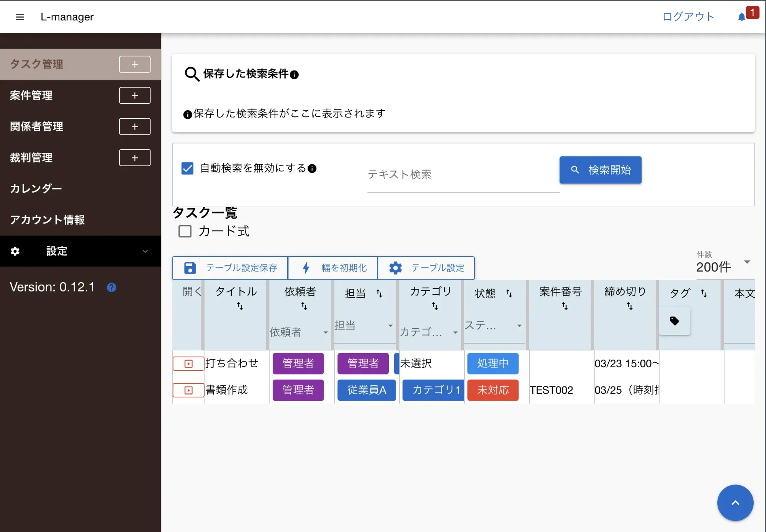Click the scroll-to-top round arrow button
The width and height of the screenshot is (766, 532).
(x=735, y=503)
